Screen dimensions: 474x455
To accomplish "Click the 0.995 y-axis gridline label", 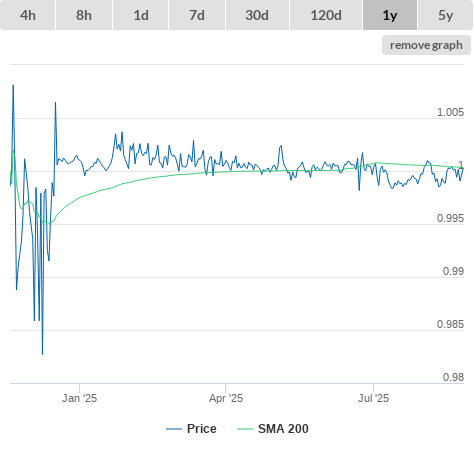I will tap(450, 218).
